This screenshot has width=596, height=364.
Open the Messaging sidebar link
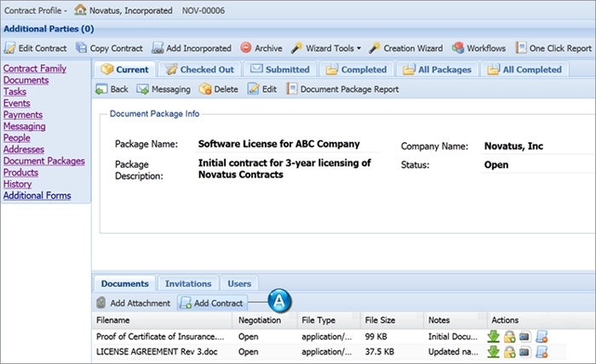point(25,127)
